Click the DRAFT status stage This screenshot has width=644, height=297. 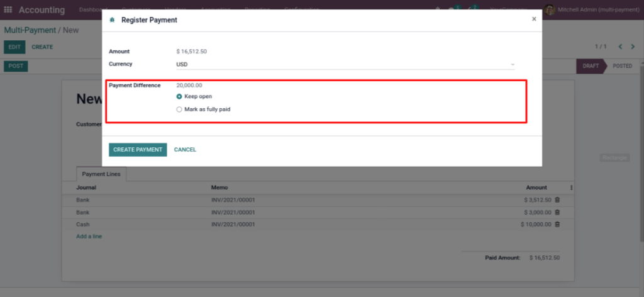591,66
